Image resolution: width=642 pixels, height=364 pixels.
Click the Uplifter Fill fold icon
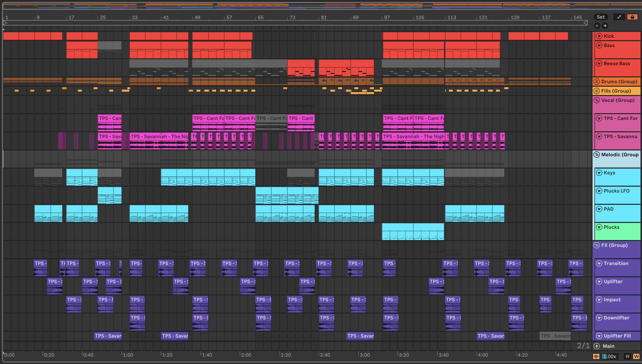coord(599,336)
